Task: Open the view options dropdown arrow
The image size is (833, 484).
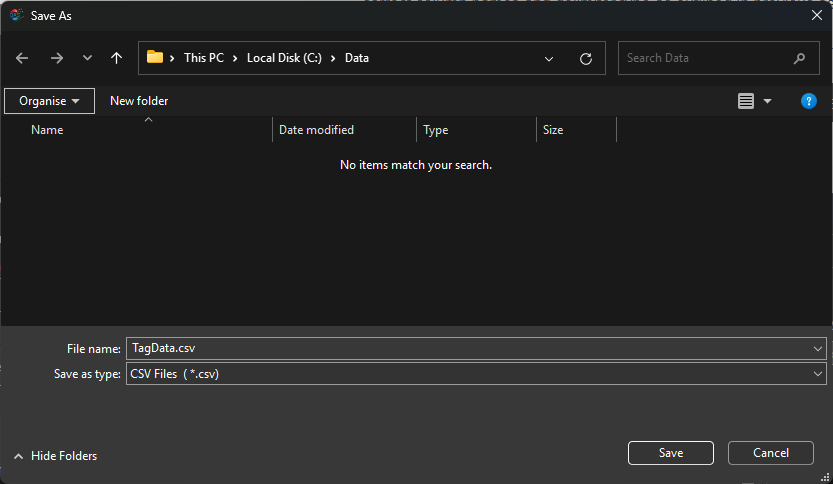Action: (768, 101)
